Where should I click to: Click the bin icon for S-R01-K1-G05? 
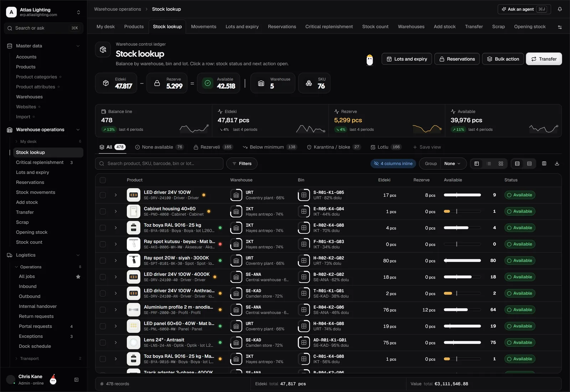click(x=304, y=195)
